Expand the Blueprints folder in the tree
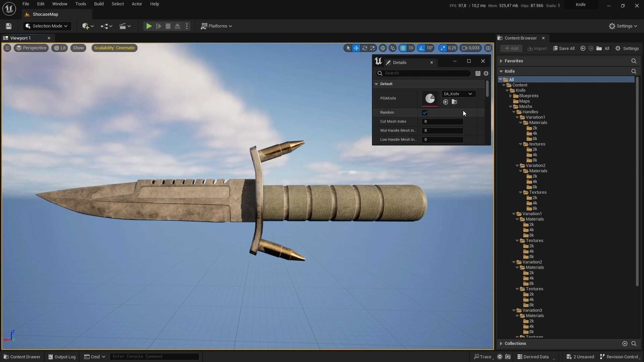644x362 pixels. pyautogui.click(x=511, y=96)
